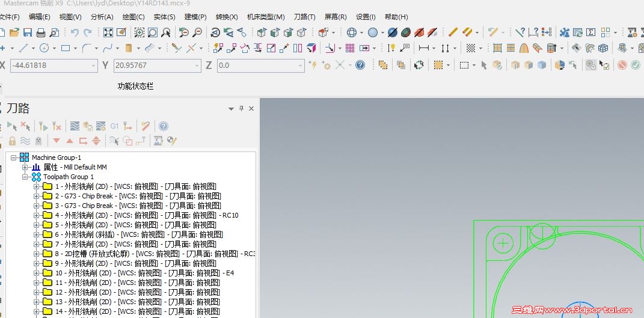Screen dimensions: 644x318
Task: Select the spline curve tool
Action: coord(108,49)
